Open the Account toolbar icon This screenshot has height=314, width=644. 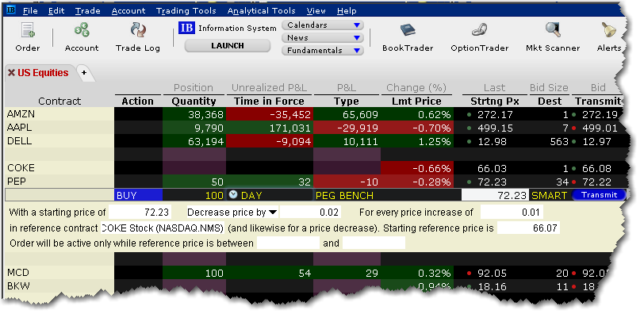[82, 30]
